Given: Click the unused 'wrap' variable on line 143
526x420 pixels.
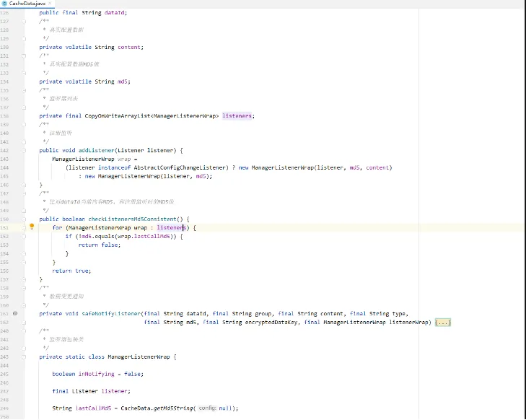Looking at the screenshot, I should pos(124,159).
